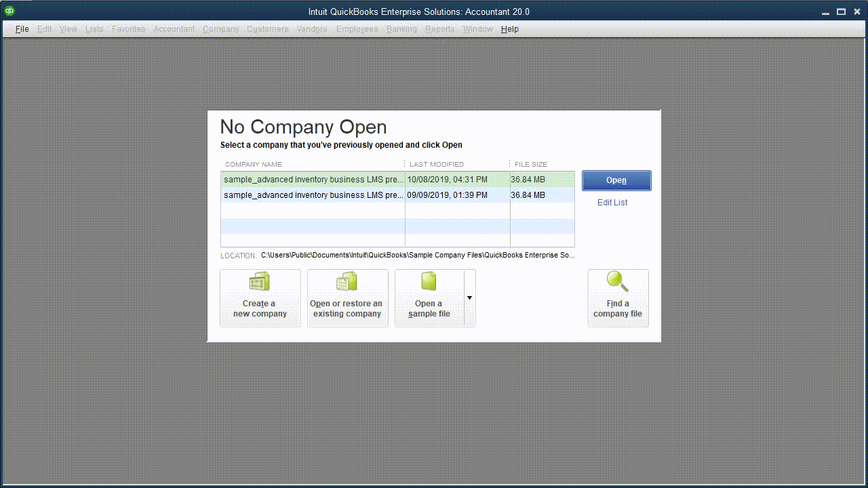Open the Reports menu
Image resolution: width=868 pixels, height=488 pixels.
440,29
